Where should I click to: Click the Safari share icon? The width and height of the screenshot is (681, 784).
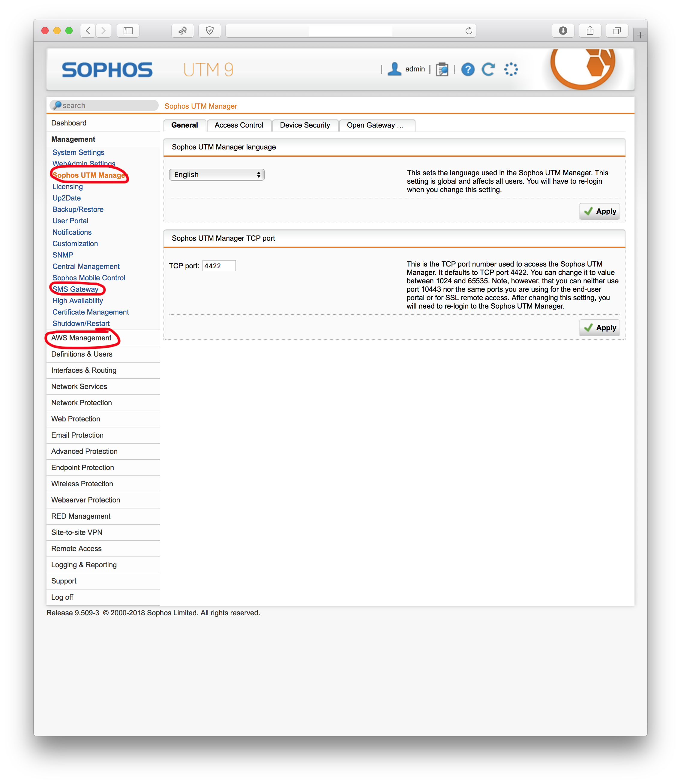(590, 30)
